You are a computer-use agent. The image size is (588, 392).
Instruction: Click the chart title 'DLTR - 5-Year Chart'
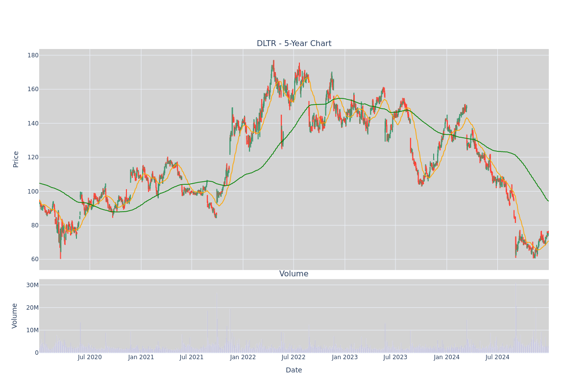[x=294, y=44]
